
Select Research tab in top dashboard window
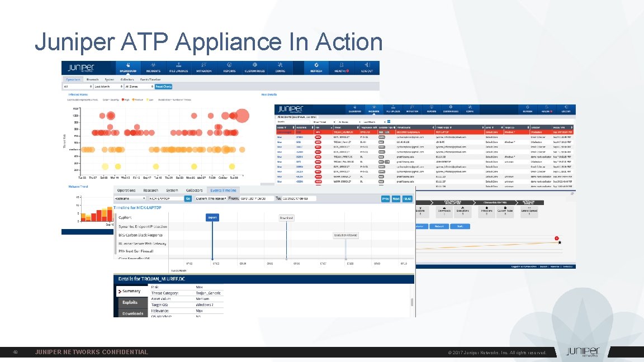pos(92,80)
